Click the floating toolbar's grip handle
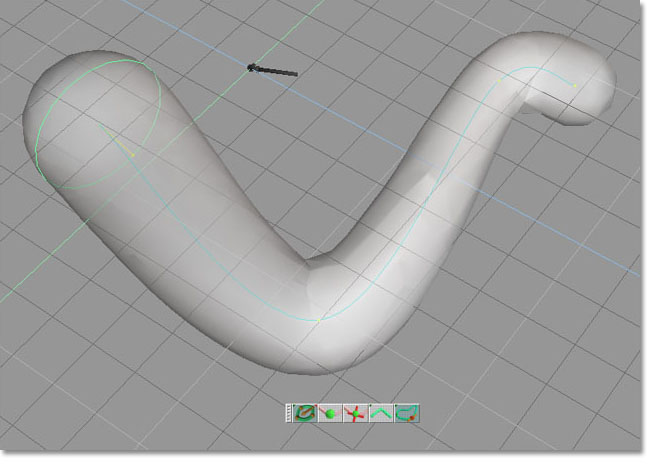This screenshot has width=665, height=476. click(289, 412)
